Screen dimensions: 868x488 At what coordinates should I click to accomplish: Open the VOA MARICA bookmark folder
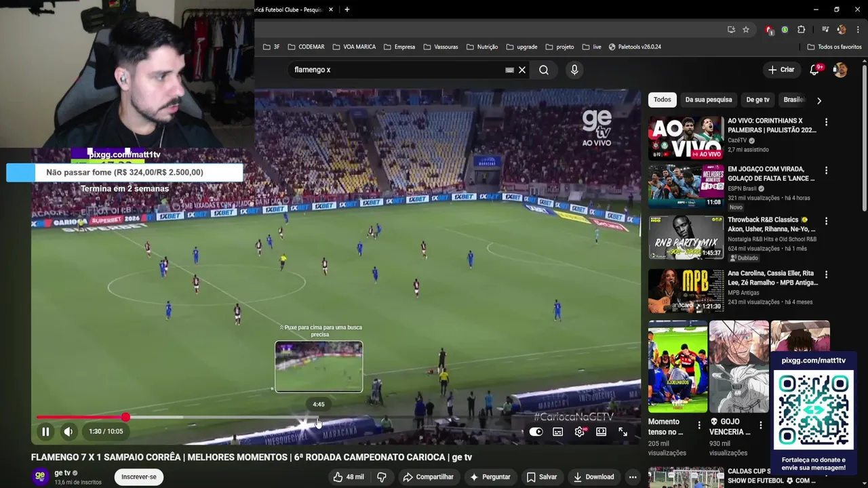click(353, 47)
